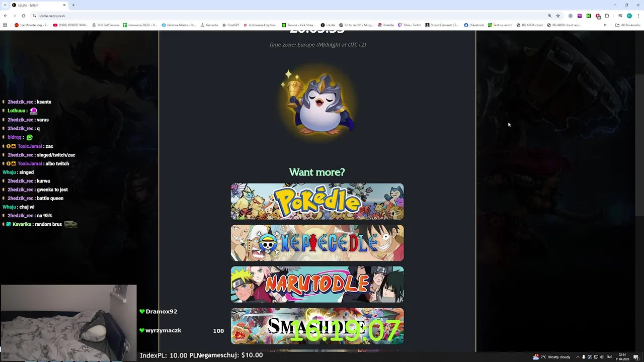Click the penguin trophy mascot image
The image size is (644, 362).
(x=317, y=103)
